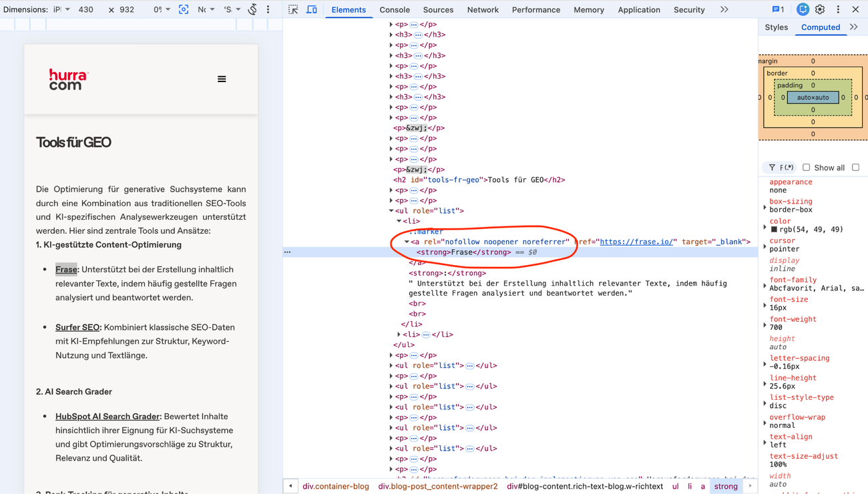
Task: Show more DevTools panel tabs
Action: coord(724,9)
